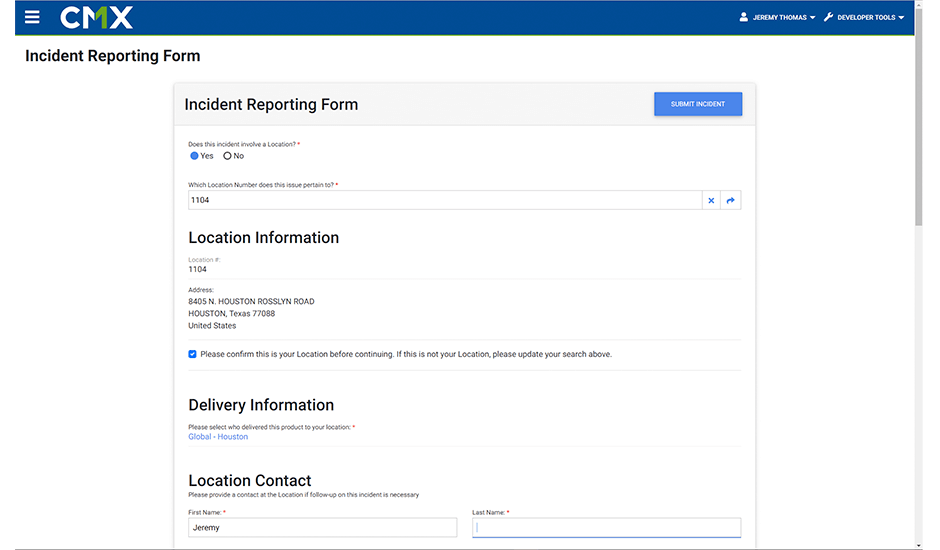
Task: Click the Location Number field showing 1104
Action: point(445,200)
